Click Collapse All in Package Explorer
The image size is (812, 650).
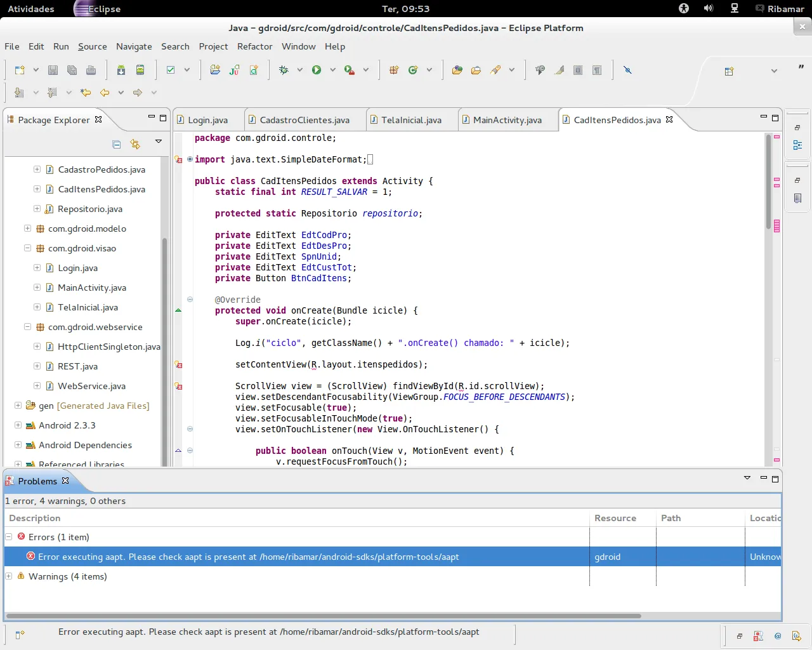point(117,144)
